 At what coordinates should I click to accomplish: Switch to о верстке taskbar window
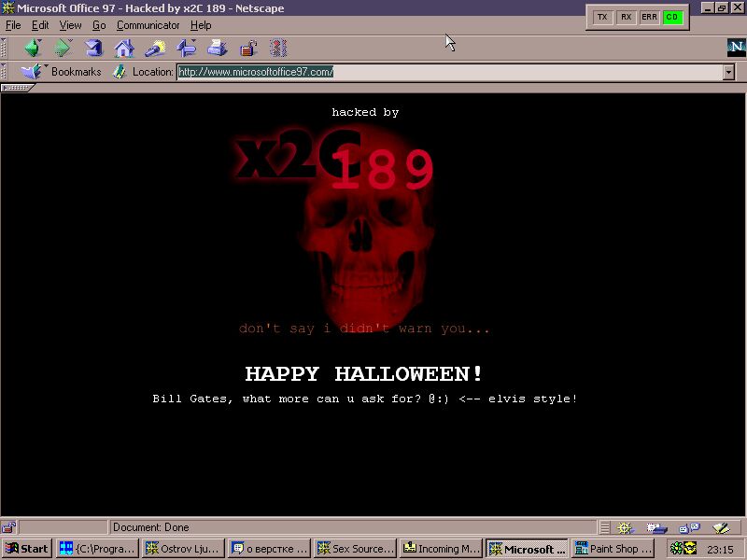[x=269, y=549]
